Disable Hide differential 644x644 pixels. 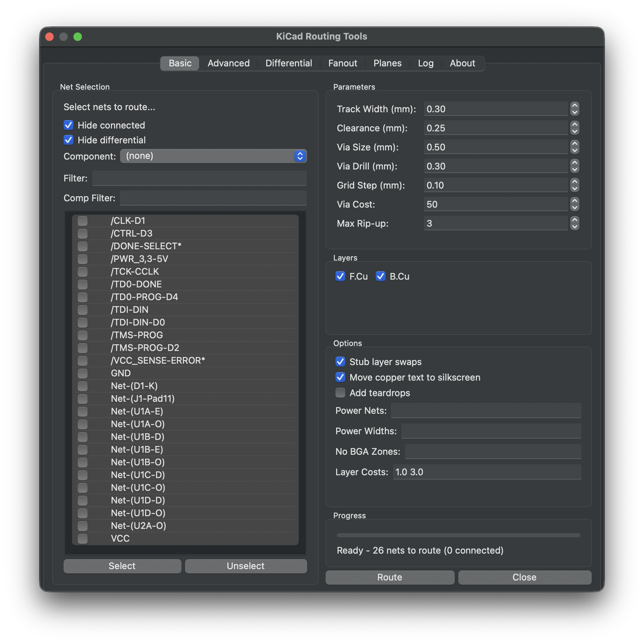point(68,140)
